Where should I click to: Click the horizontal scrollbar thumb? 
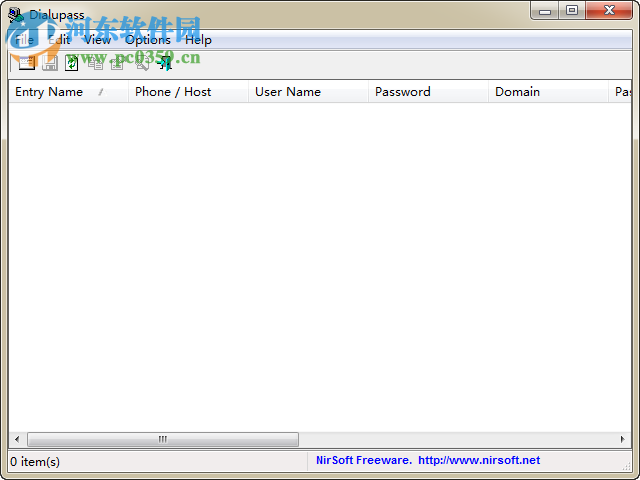pos(163,439)
